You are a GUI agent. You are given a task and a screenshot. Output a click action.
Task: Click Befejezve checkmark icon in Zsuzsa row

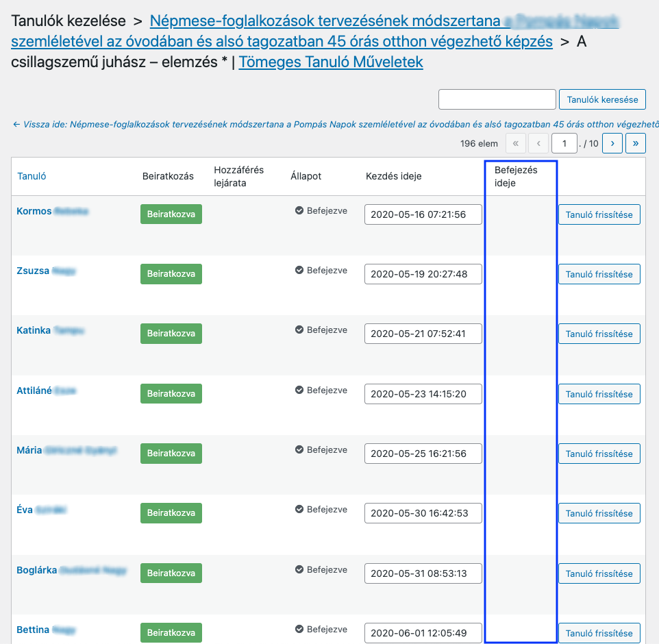click(299, 271)
